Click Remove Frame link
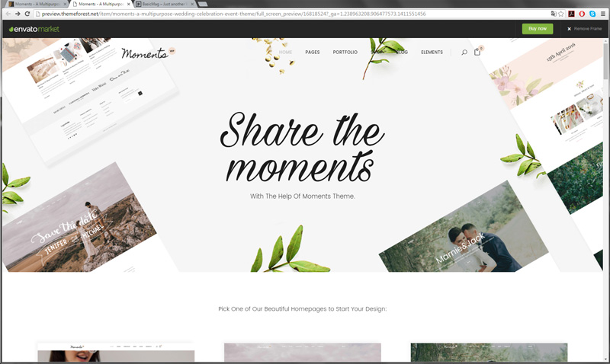Image resolution: width=610 pixels, height=364 pixels. tap(584, 29)
